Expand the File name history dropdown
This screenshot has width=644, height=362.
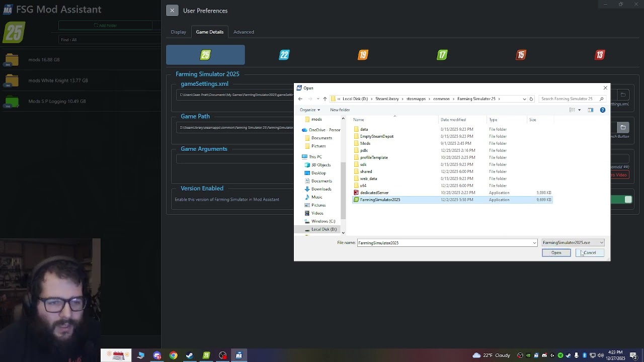tap(534, 243)
